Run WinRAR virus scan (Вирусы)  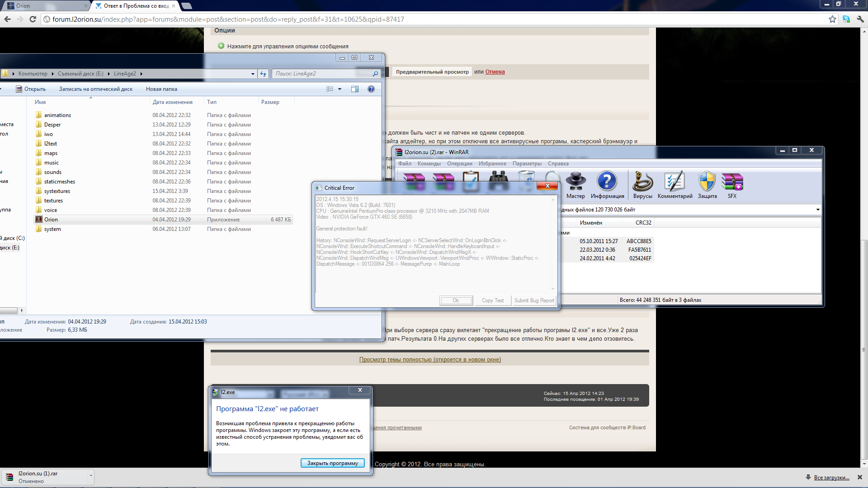pos(642,185)
